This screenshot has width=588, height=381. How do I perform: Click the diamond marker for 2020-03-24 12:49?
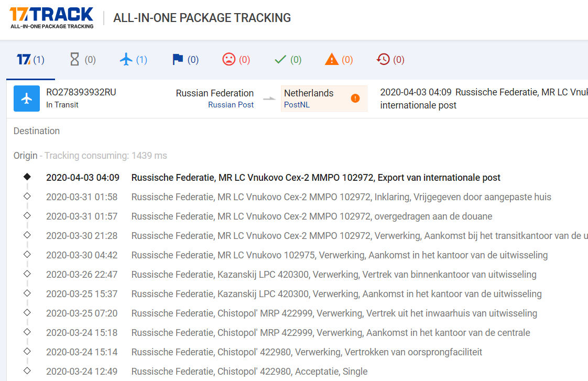pyautogui.click(x=27, y=371)
